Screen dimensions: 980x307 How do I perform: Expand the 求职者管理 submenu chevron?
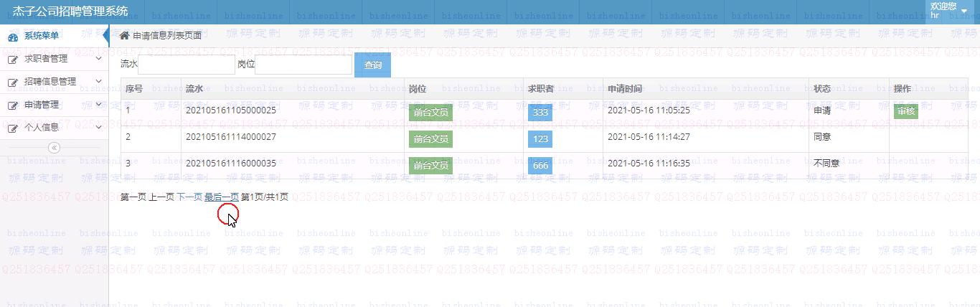click(x=98, y=59)
